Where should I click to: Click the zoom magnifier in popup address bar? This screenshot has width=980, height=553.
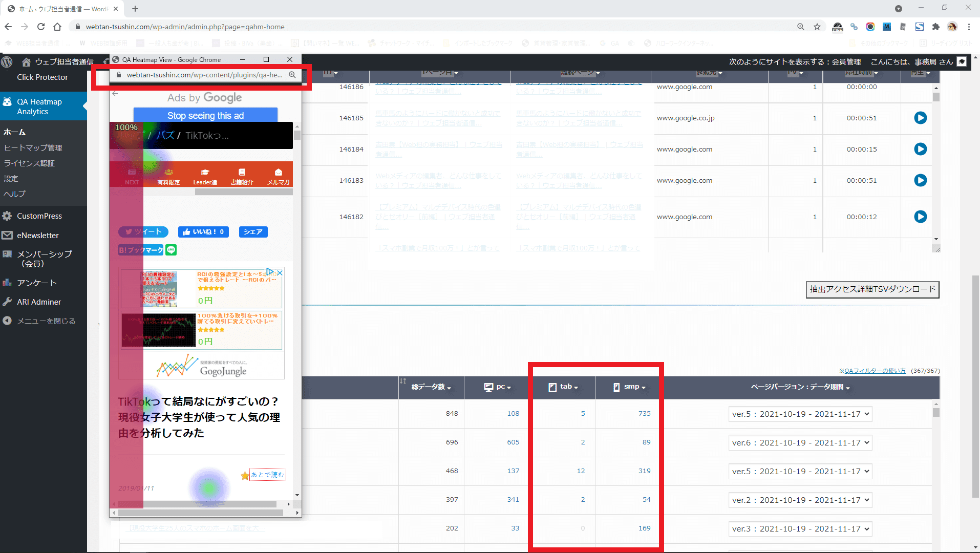pyautogui.click(x=292, y=75)
